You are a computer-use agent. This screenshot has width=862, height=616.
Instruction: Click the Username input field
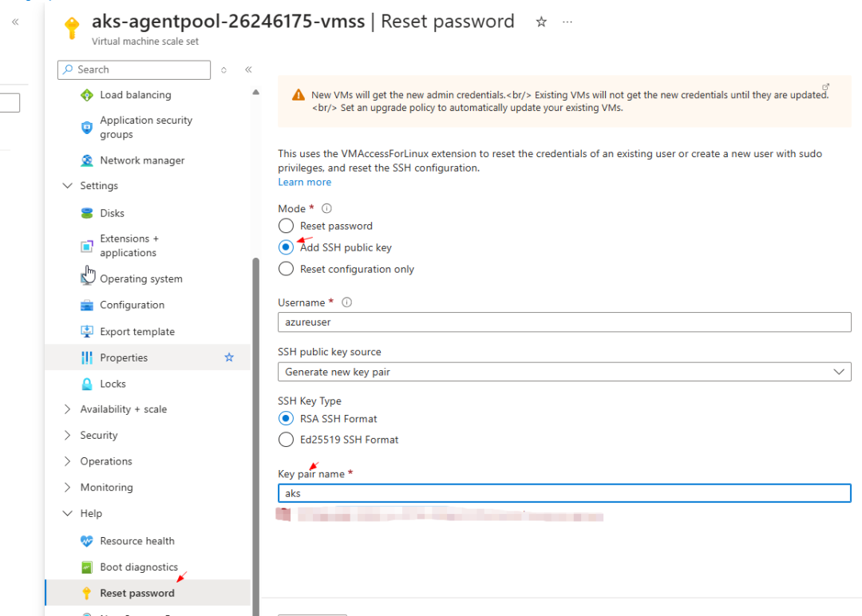pos(564,322)
